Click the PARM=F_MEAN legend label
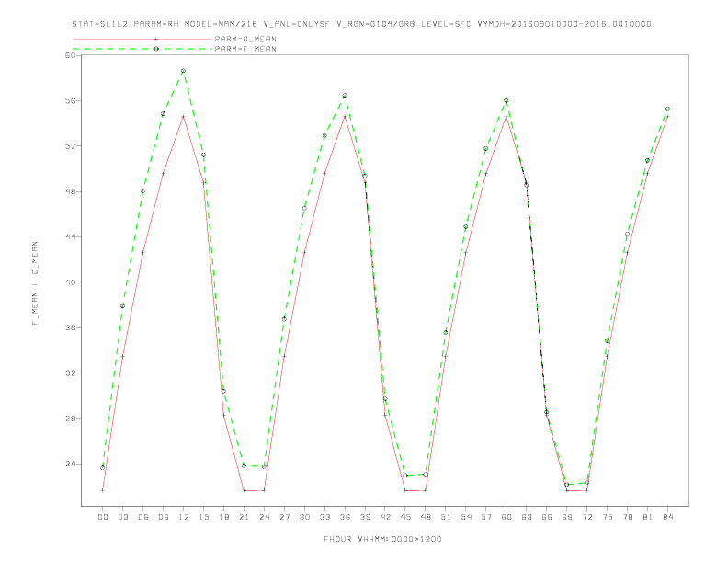The image size is (728, 563). coord(245,49)
